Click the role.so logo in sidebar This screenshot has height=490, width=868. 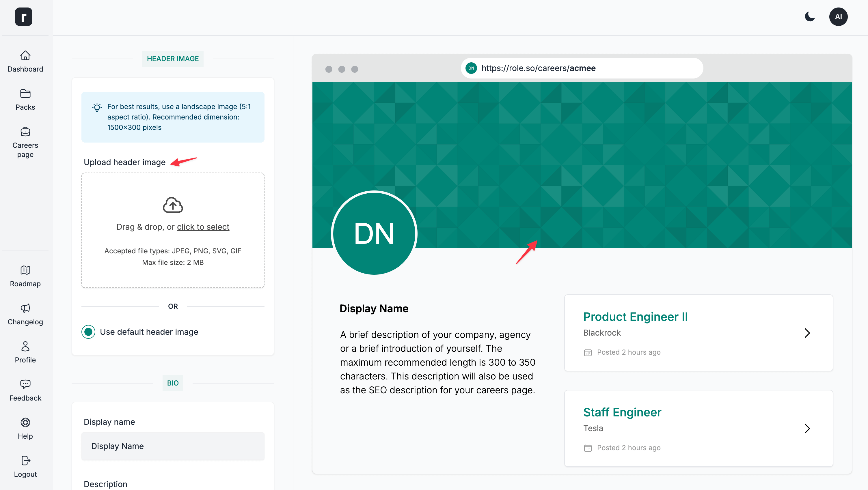[x=24, y=16]
